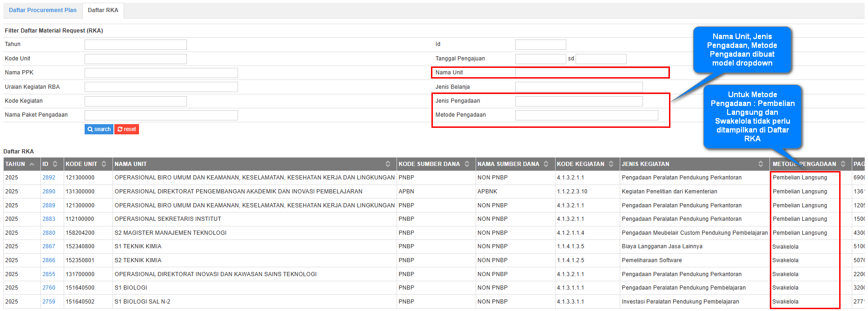Focus the Tahun filter field

pos(135,45)
